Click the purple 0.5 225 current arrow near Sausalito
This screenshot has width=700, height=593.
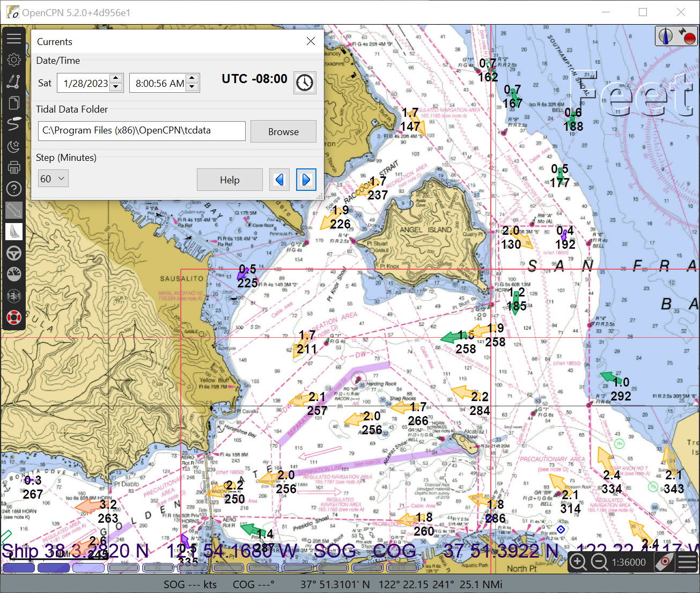(x=242, y=274)
